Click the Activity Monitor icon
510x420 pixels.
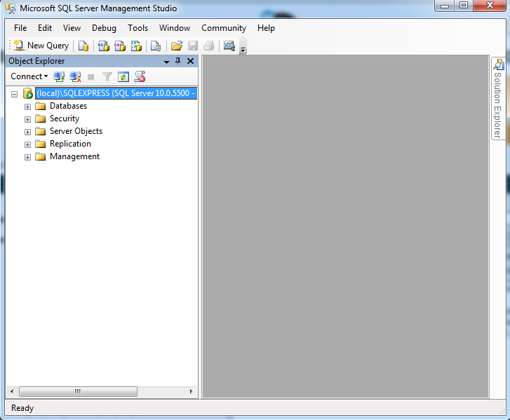click(229, 46)
